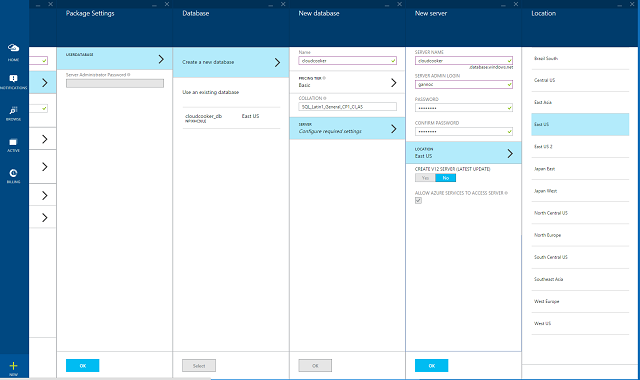This screenshot has width=640, height=380.
Task: Click the Select button in Database blade
Action: point(199,366)
